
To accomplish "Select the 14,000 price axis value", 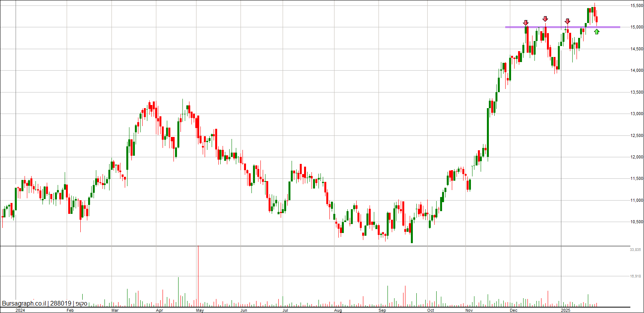I will [x=637, y=71].
